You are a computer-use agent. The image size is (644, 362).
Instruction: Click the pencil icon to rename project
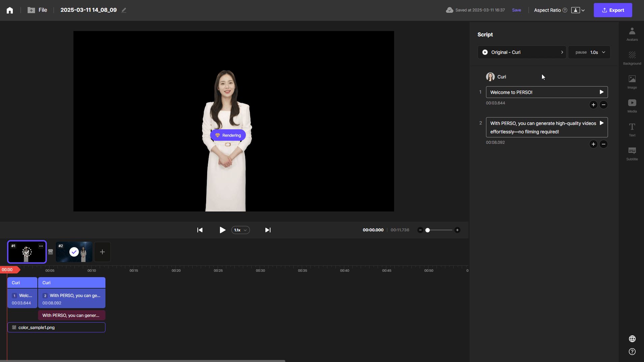[x=124, y=10]
